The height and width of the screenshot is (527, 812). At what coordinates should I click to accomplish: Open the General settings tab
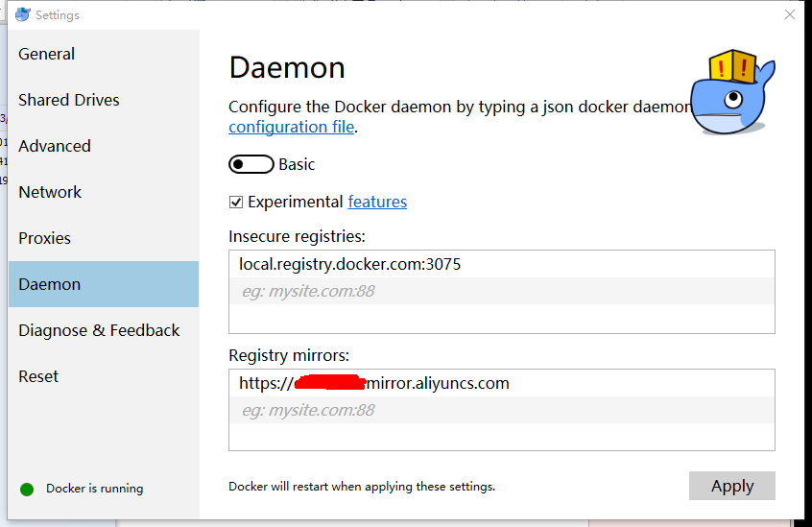[x=47, y=54]
